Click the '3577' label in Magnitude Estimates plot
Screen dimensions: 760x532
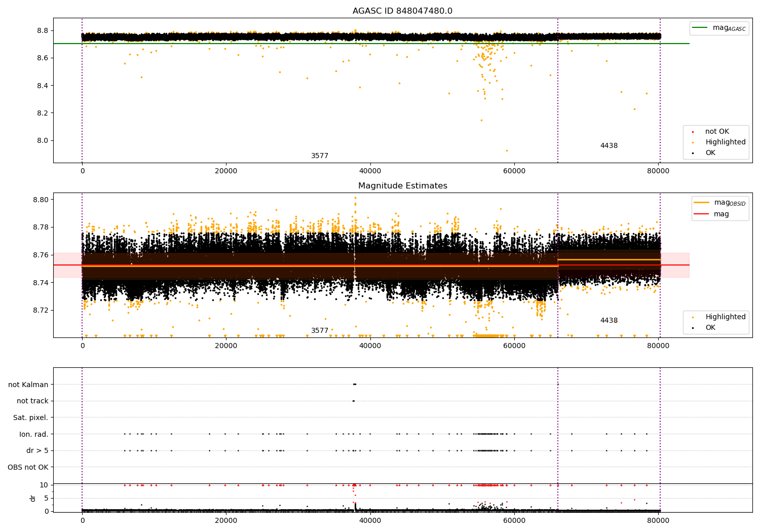(x=320, y=331)
